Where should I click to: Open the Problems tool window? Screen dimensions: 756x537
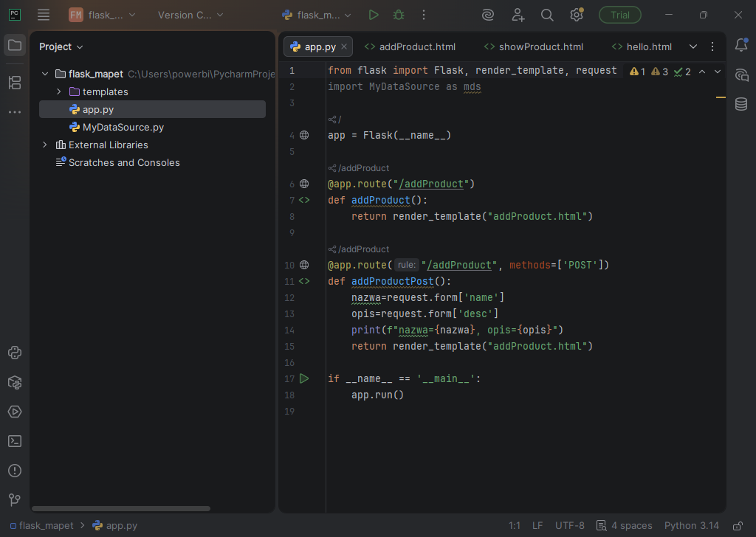(15, 471)
